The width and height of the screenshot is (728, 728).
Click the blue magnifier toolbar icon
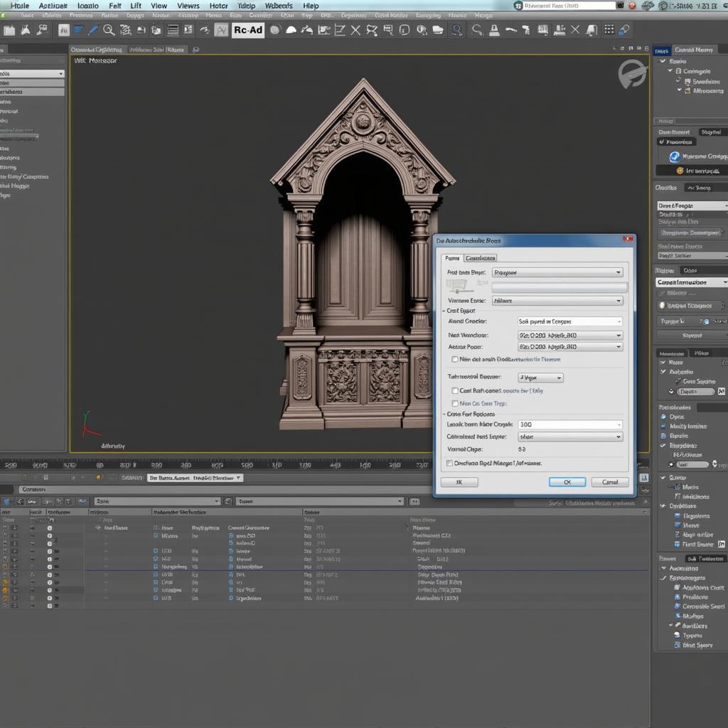(x=457, y=31)
